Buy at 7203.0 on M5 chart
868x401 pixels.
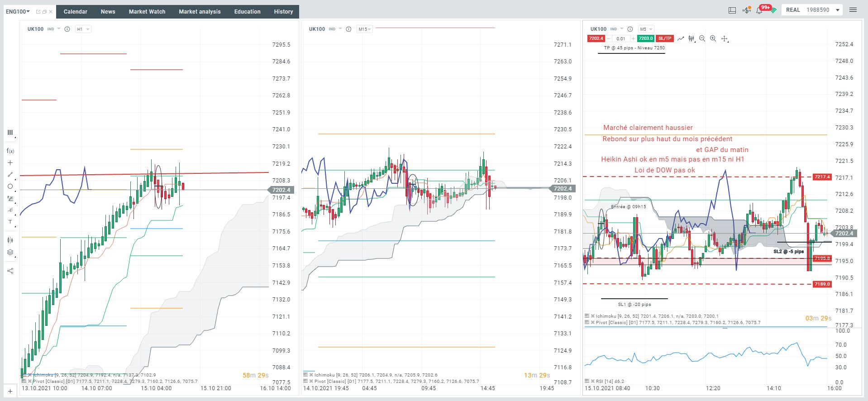coord(646,38)
